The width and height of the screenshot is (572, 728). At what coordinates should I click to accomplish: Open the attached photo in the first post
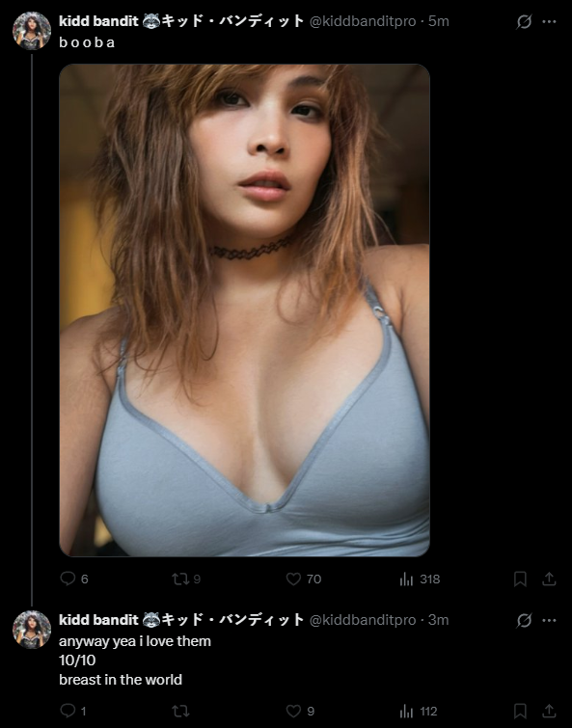tap(245, 310)
